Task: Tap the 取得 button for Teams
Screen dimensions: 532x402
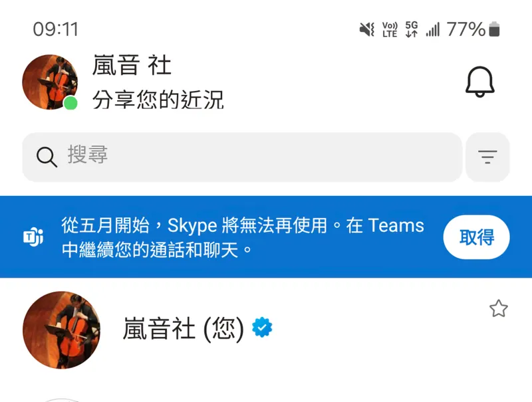Action: point(476,237)
